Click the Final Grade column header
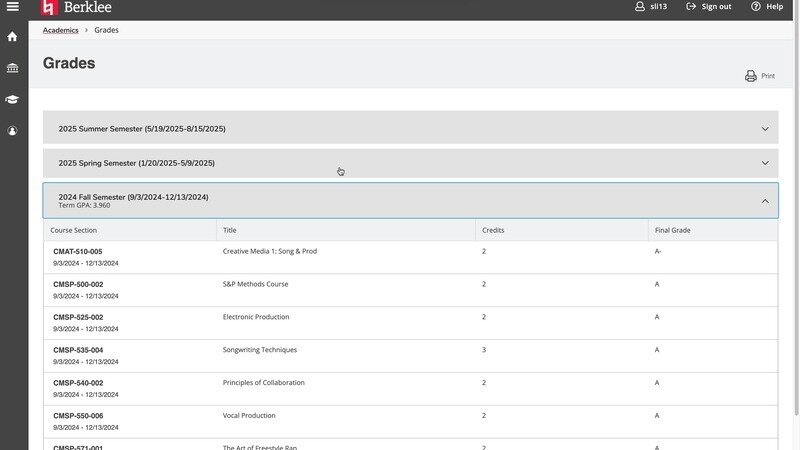This screenshot has width=800, height=450. (673, 231)
